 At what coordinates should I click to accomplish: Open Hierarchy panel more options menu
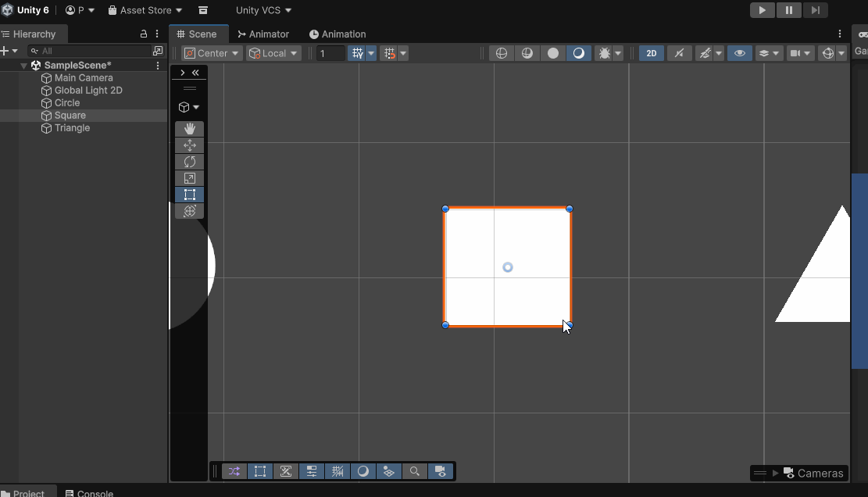157,34
